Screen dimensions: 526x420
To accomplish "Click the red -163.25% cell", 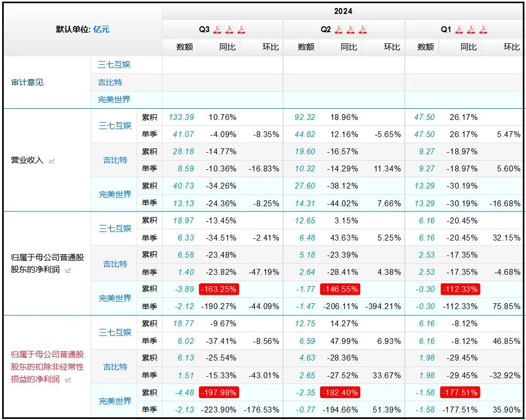I will [x=219, y=289].
